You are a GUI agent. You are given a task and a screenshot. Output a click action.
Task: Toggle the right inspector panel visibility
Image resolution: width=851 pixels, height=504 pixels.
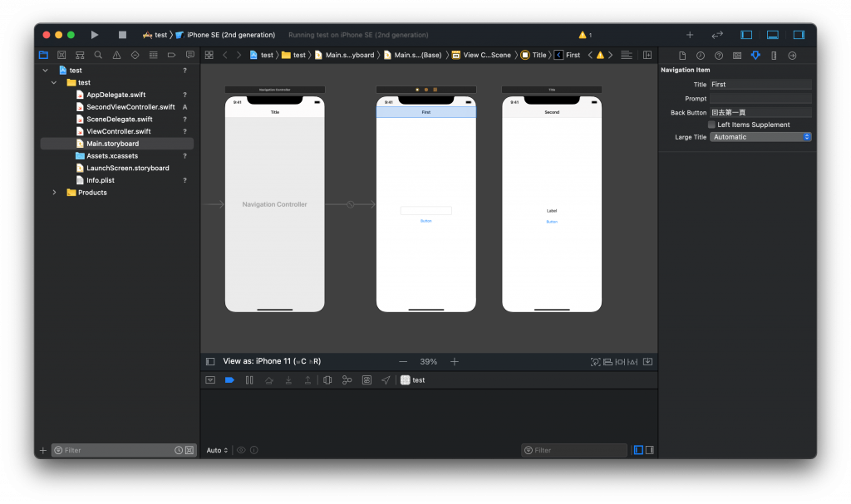pyautogui.click(x=799, y=35)
